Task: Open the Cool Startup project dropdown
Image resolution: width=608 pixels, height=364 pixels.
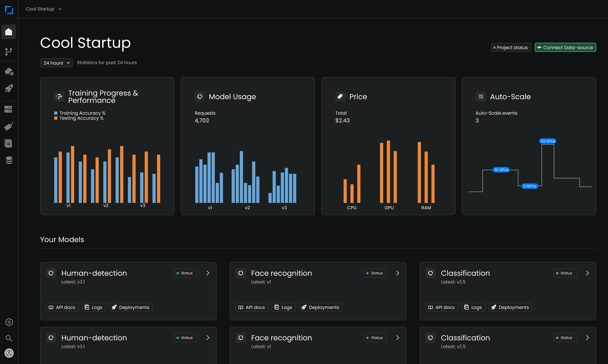Action: (44, 9)
